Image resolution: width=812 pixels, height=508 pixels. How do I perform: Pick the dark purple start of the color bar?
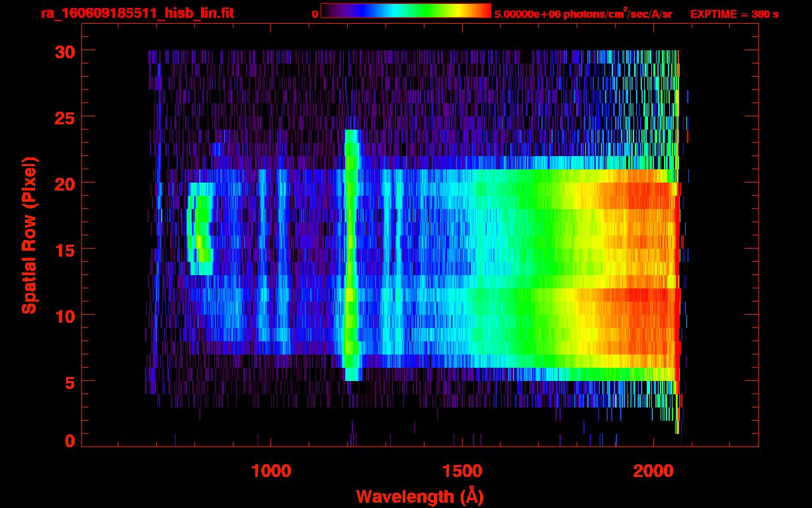point(327,11)
